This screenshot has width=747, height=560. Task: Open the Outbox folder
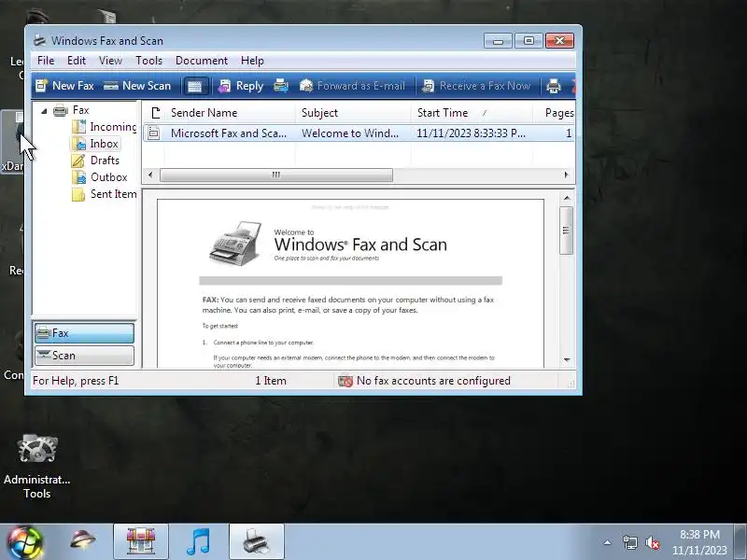tap(108, 177)
